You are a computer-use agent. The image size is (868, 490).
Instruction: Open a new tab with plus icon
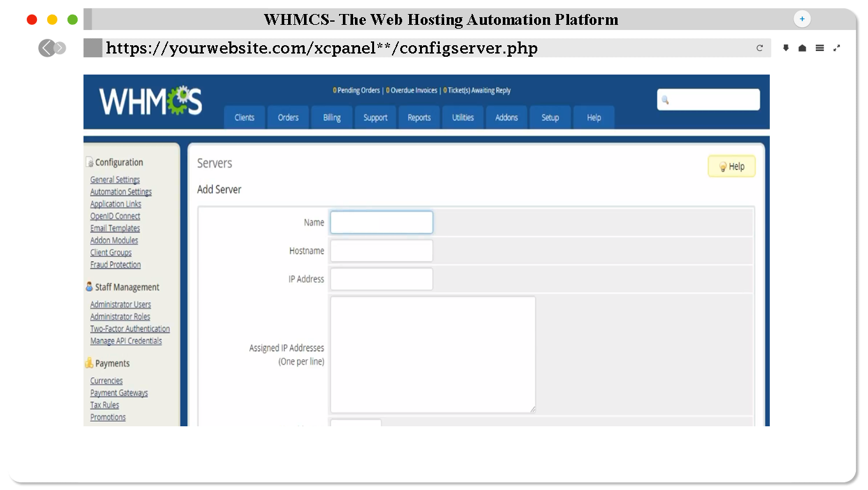point(802,19)
